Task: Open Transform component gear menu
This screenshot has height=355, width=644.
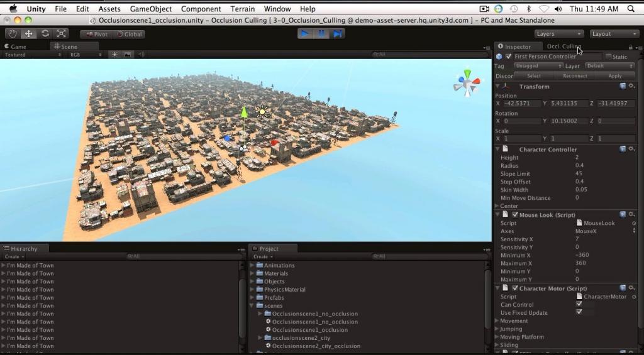Action: 631,86
